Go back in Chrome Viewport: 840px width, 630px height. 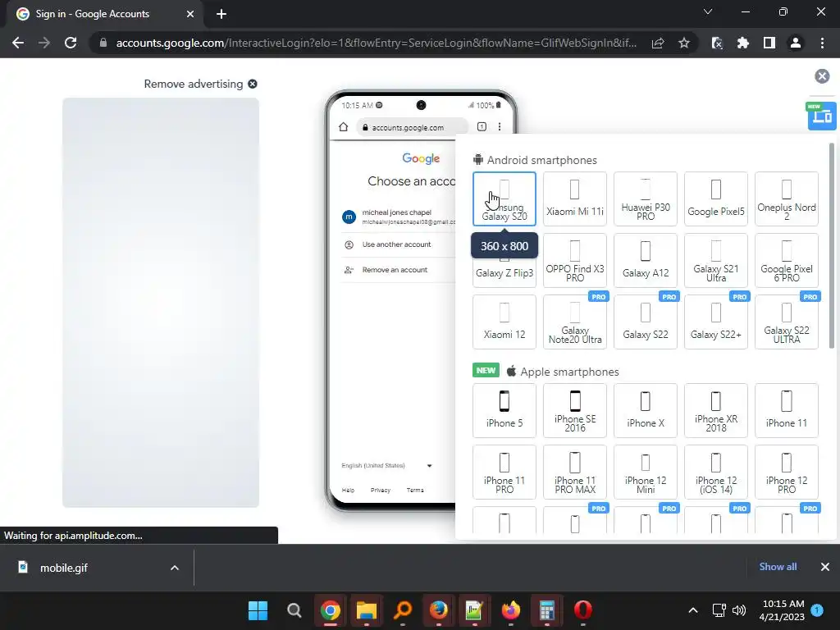(x=18, y=43)
